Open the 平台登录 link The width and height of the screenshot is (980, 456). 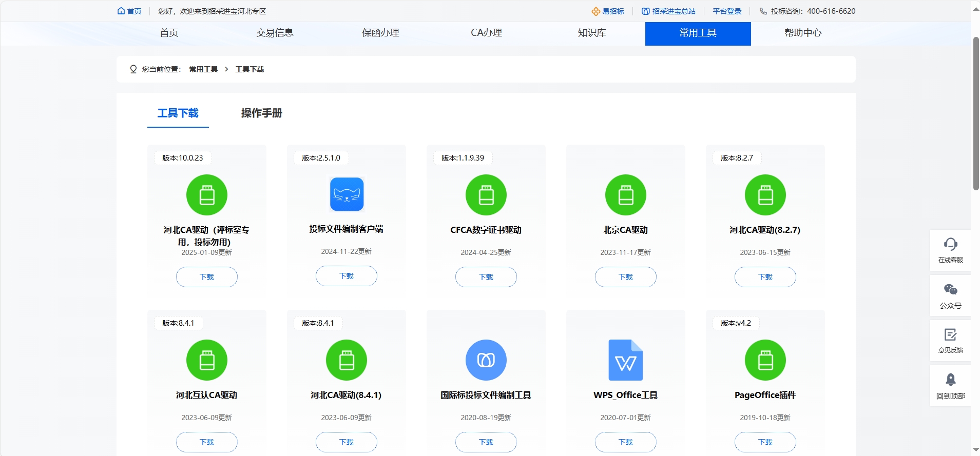[x=727, y=11]
